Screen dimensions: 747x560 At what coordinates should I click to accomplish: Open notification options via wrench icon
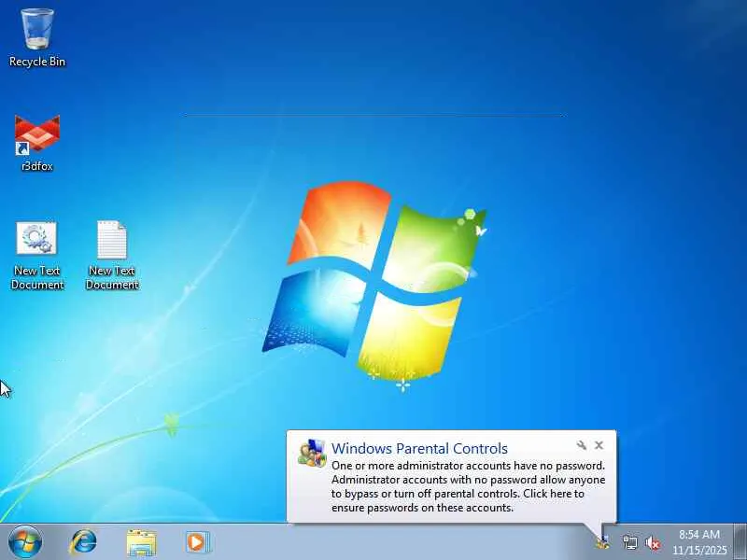[x=581, y=445]
